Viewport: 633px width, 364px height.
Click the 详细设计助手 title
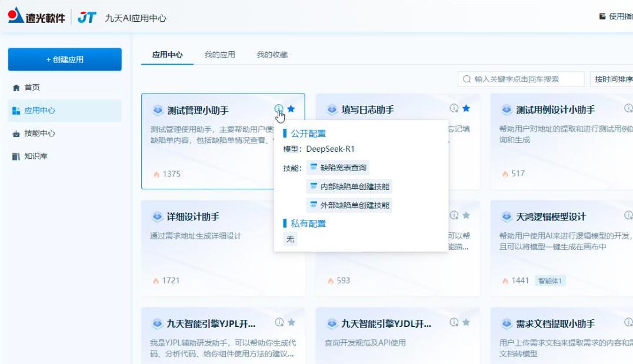pyautogui.click(x=193, y=217)
